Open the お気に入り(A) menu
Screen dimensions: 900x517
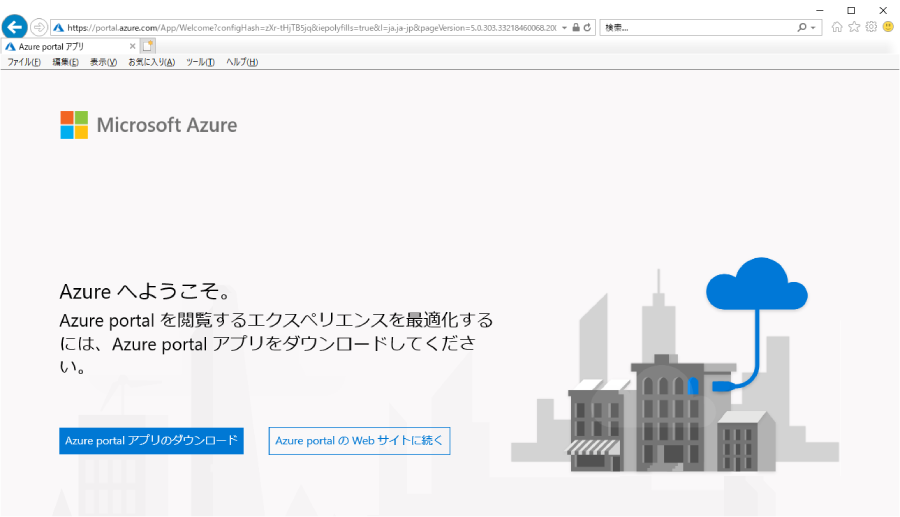pos(152,62)
